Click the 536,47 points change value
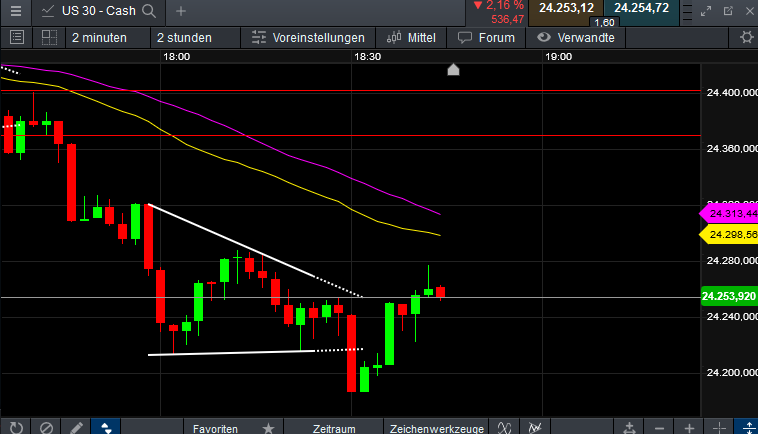The width and height of the screenshot is (758, 434). tap(508, 19)
